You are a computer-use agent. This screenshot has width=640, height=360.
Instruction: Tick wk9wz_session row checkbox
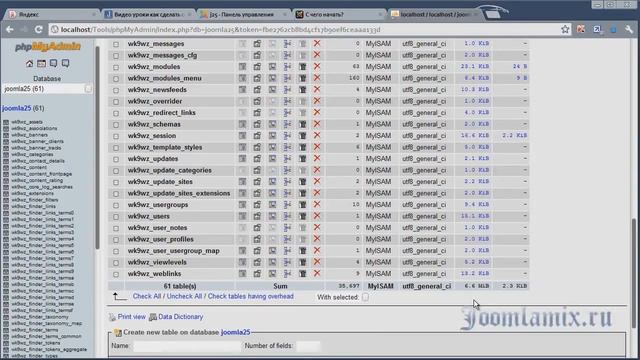pos(116,136)
